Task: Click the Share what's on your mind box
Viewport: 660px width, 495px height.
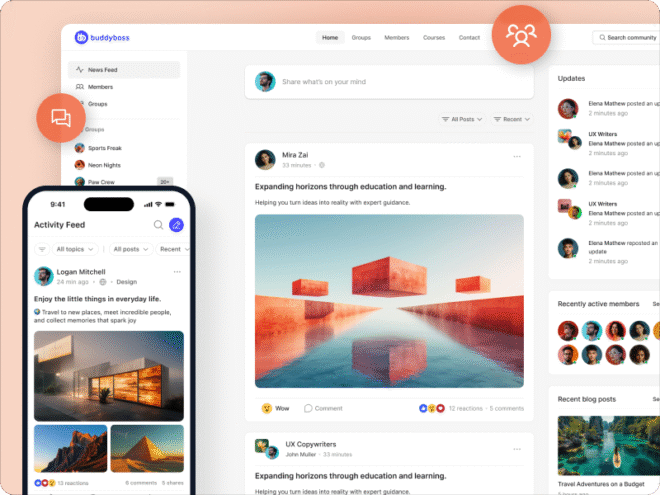Action: pos(389,82)
